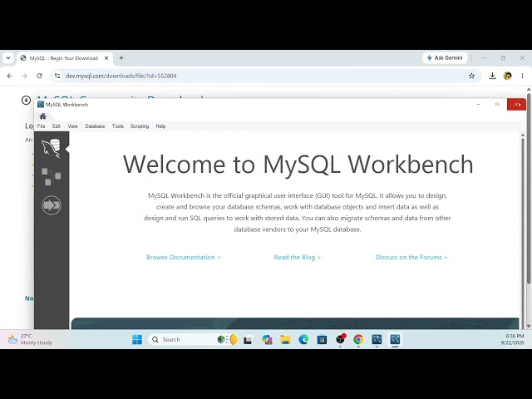Follow the Browse Documentation link

(183, 257)
